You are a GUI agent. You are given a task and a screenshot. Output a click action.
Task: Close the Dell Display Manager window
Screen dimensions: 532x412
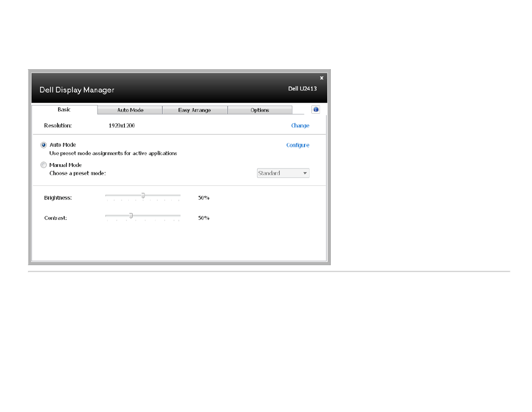click(322, 78)
